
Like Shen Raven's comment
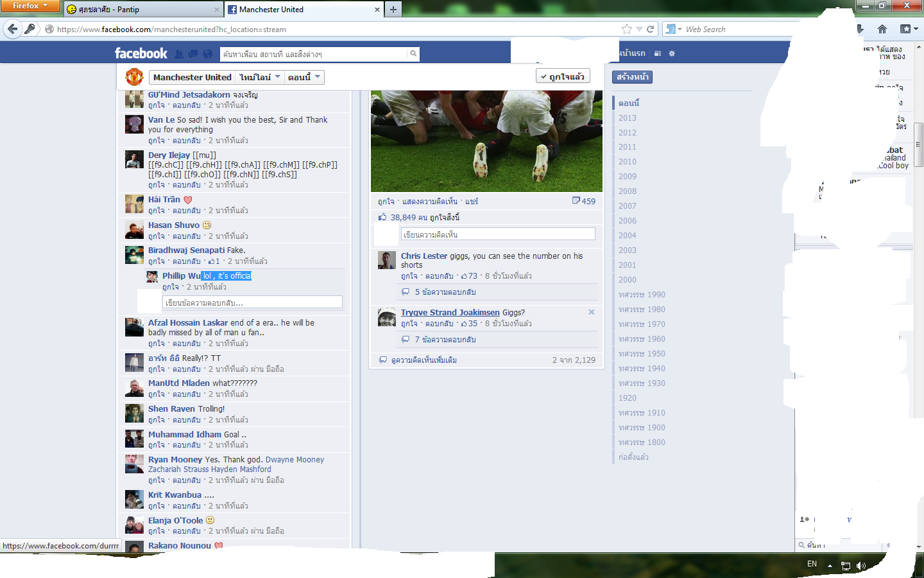click(157, 420)
